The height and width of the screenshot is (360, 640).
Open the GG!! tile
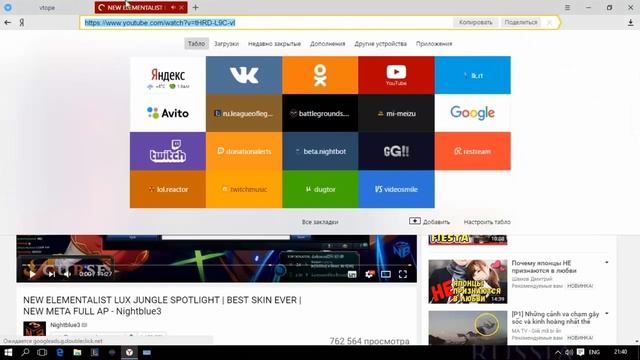(x=396, y=151)
